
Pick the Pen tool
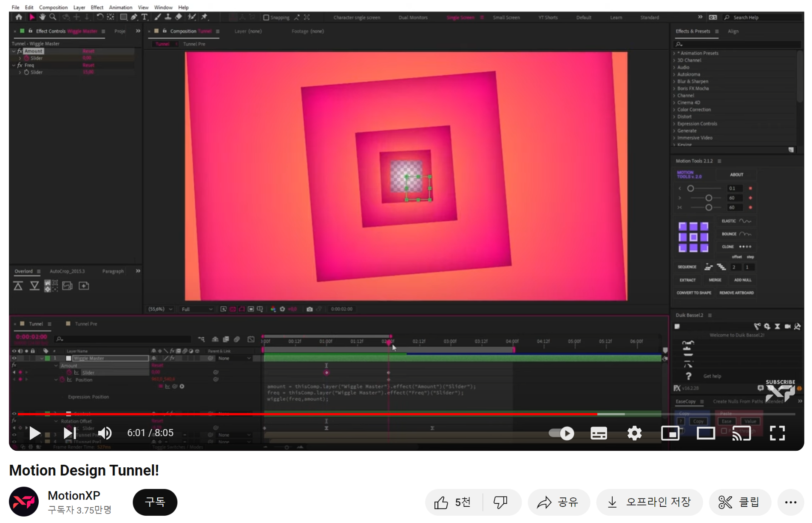134,17
